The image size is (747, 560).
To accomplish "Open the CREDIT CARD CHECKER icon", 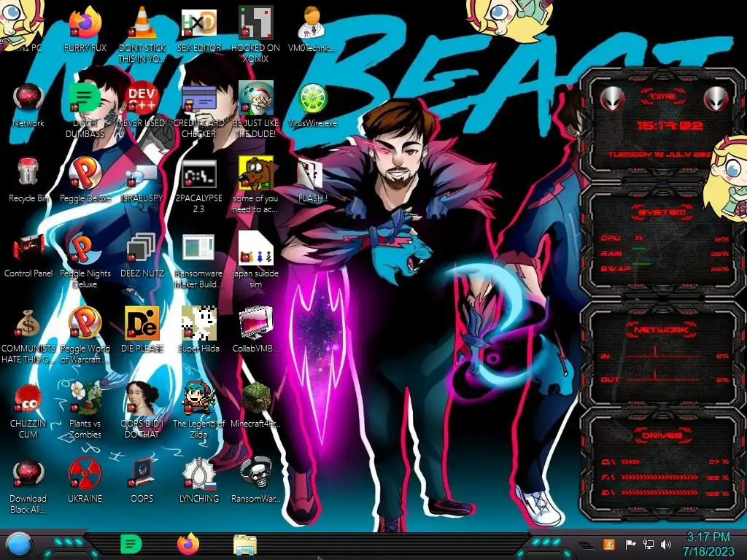I will [x=198, y=98].
